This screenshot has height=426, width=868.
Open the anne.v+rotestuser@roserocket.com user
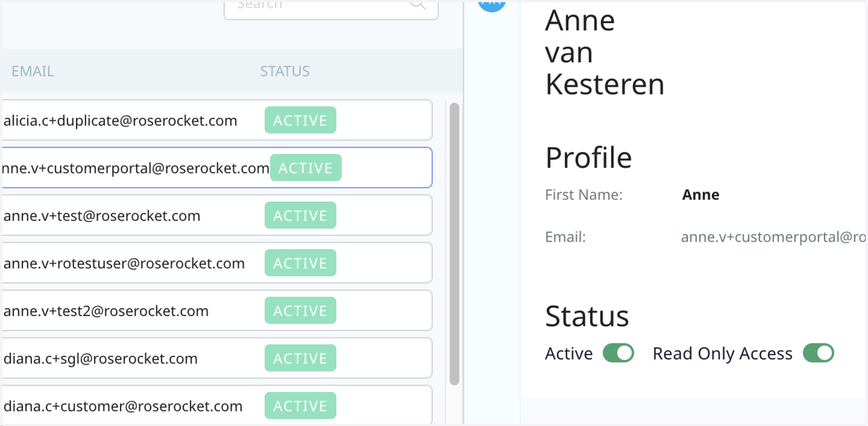pos(216,263)
